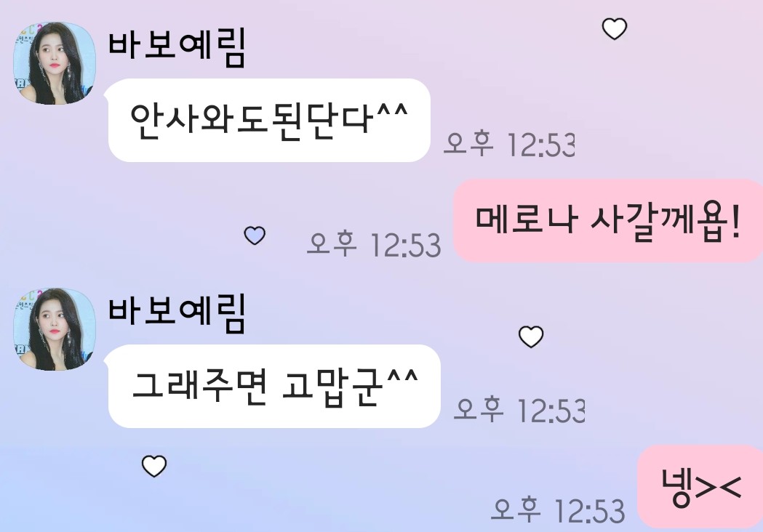Select the 안사와도된단다^^ message bubble

[x=269, y=120]
